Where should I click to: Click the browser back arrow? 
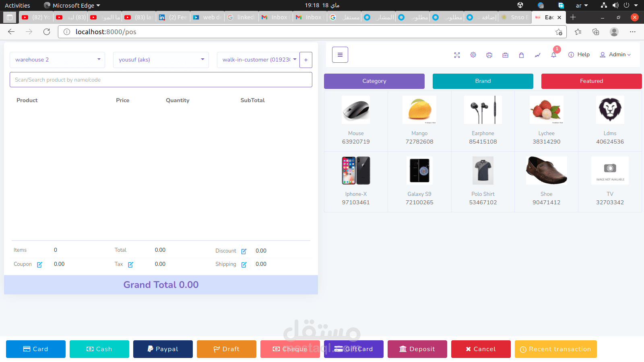[x=11, y=32]
